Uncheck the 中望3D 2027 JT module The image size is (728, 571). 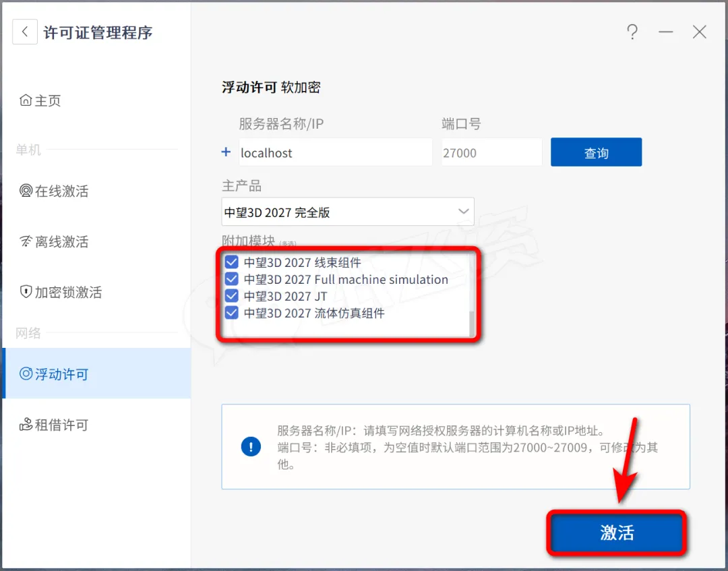pyautogui.click(x=231, y=296)
